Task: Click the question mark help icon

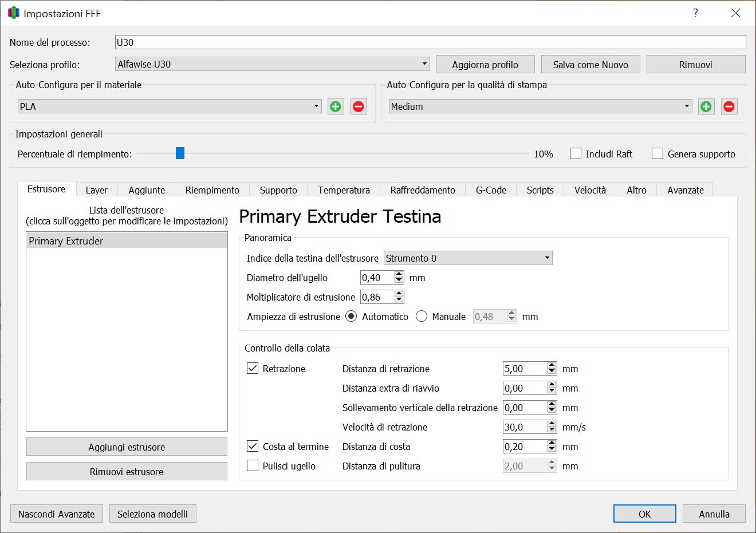Action: tap(695, 13)
